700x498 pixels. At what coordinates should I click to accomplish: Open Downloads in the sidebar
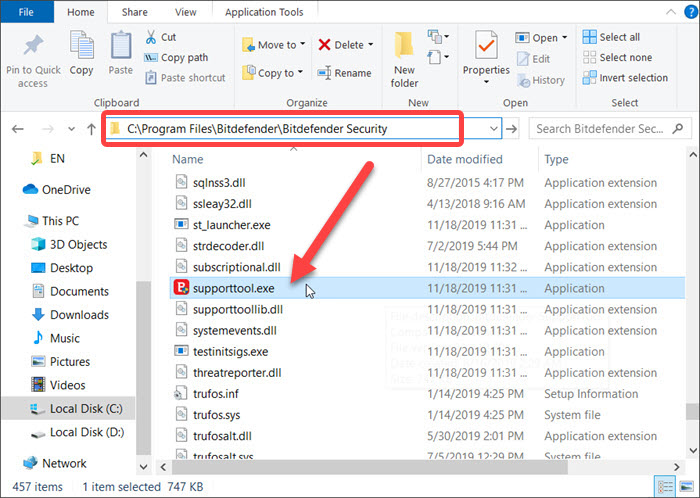70,315
